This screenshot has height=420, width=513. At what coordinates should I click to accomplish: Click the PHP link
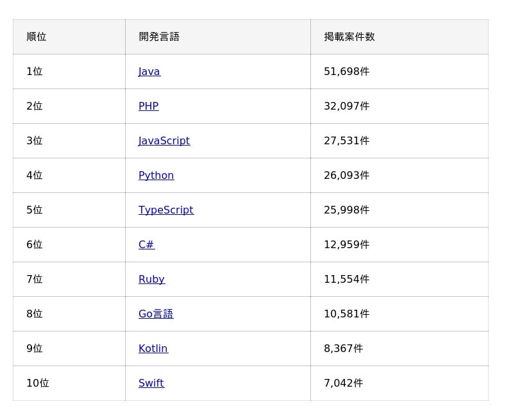[148, 106]
